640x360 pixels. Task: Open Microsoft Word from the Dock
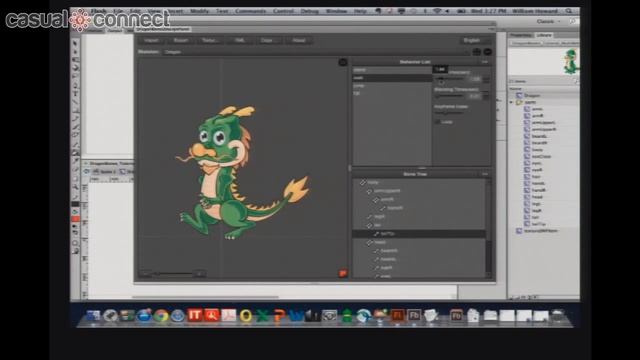point(296,316)
